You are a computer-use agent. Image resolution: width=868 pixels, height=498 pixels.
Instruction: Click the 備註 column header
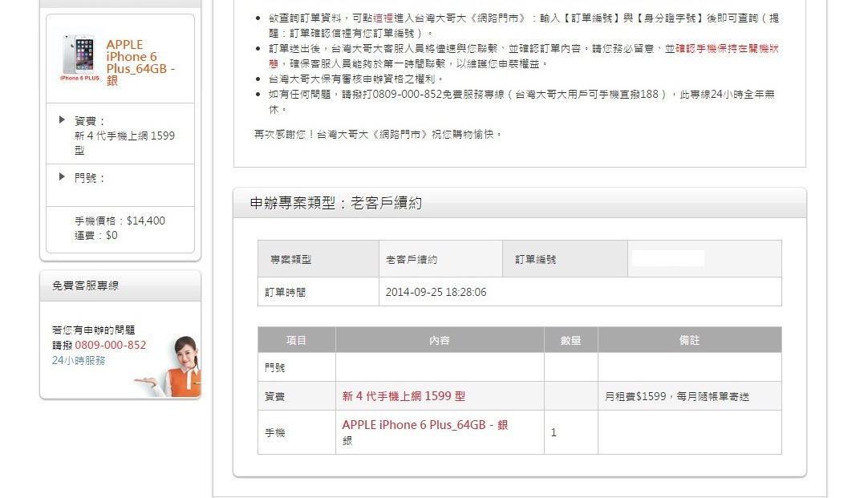click(690, 340)
